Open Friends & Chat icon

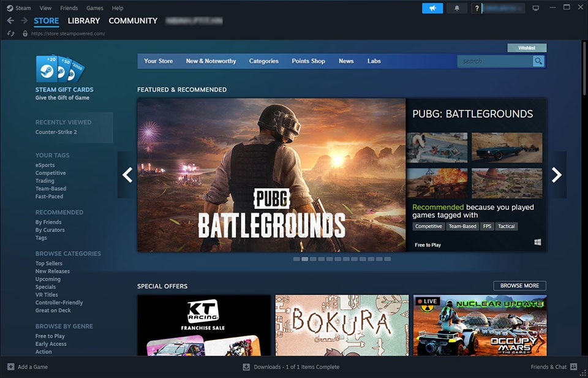tap(573, 367)
